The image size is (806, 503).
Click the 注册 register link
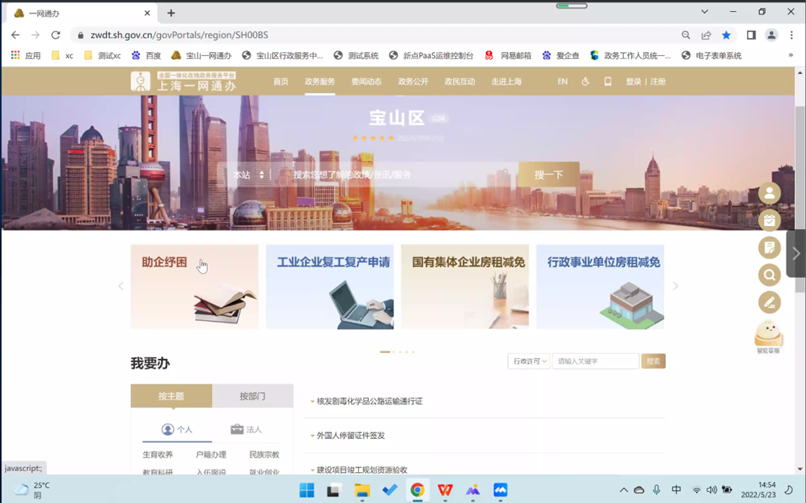click(x=658, y=82)
